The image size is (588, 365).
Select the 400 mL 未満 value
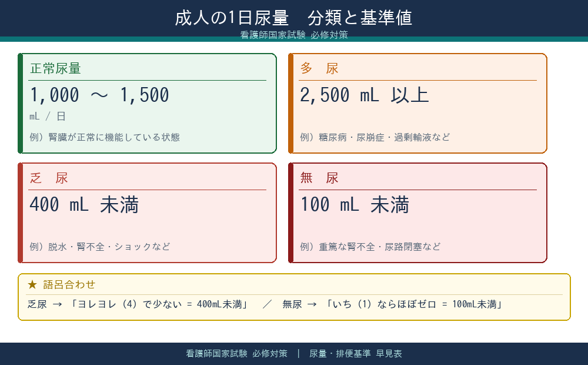(x=84, y=205)
